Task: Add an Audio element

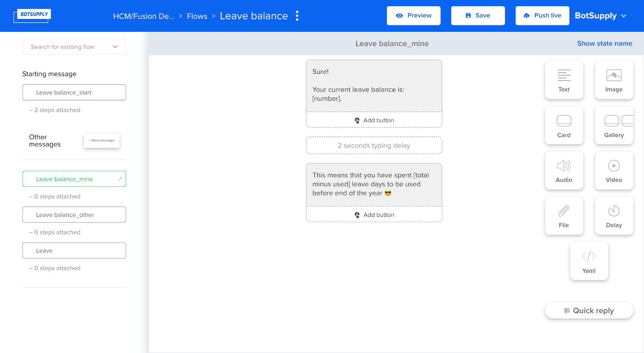Action: pos(564,170)
